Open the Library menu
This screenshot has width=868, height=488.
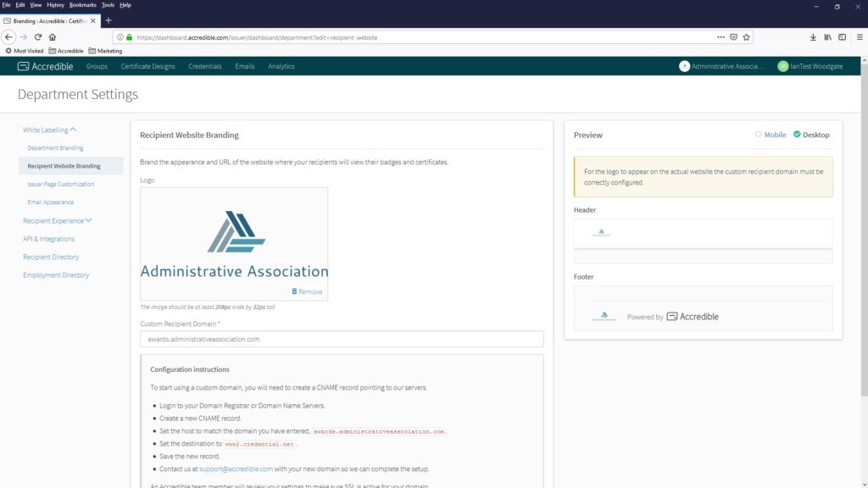[x=827, y=37]
